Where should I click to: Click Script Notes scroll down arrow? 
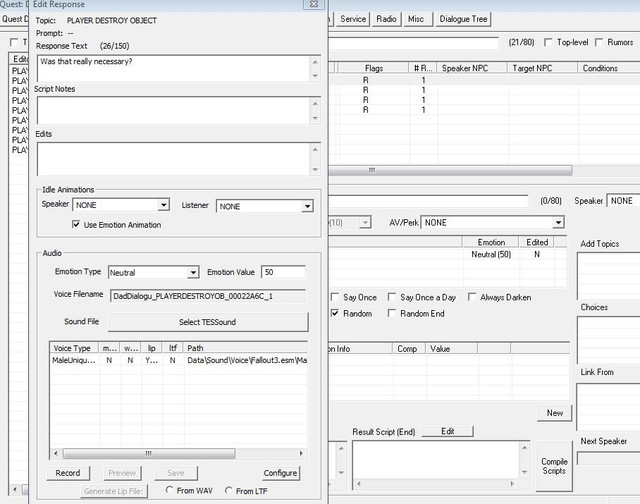pos(315,118)
